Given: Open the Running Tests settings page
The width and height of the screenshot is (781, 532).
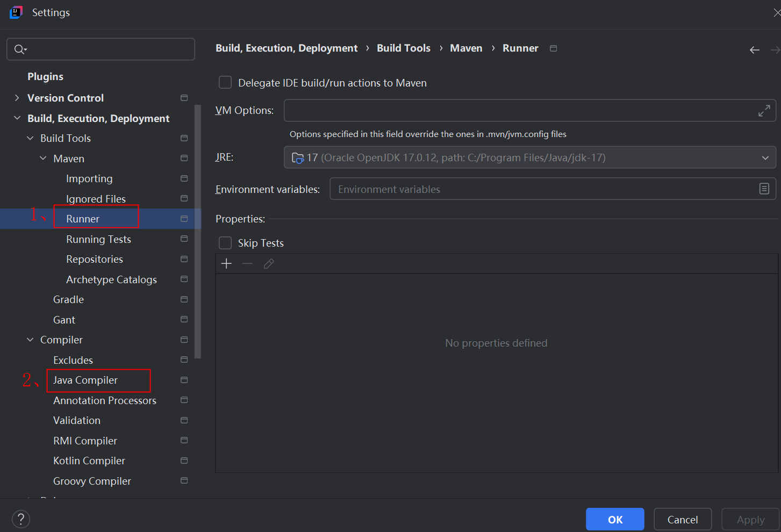Looking at the screenshot, I should (98, 239).
